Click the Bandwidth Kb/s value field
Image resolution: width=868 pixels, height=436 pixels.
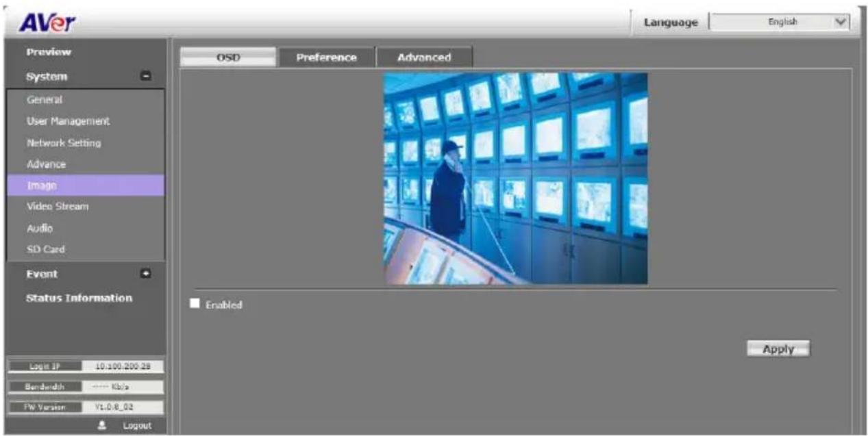click(x=123, y=386)
